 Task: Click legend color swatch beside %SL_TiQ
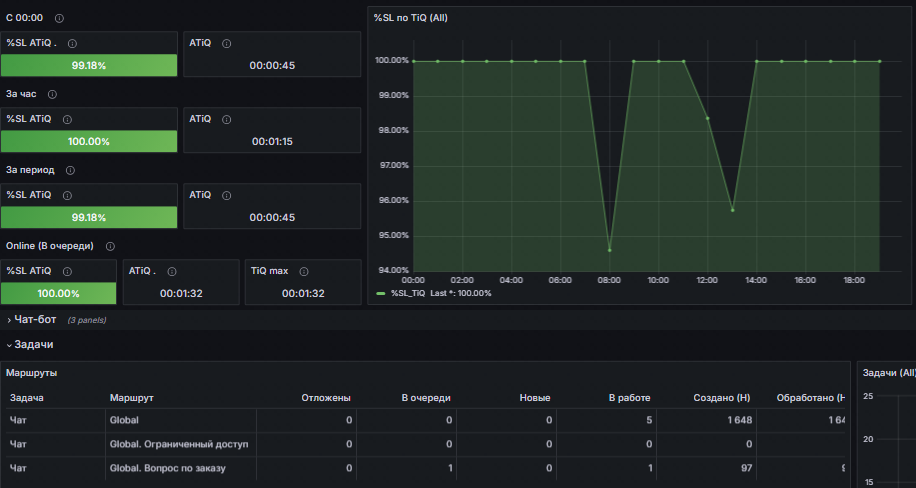click(x=381, y=293)
